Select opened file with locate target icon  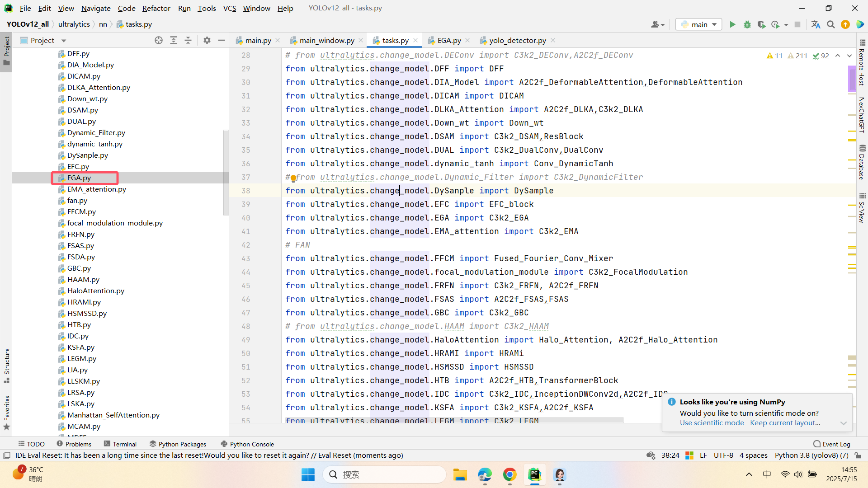tap(159, 40)
